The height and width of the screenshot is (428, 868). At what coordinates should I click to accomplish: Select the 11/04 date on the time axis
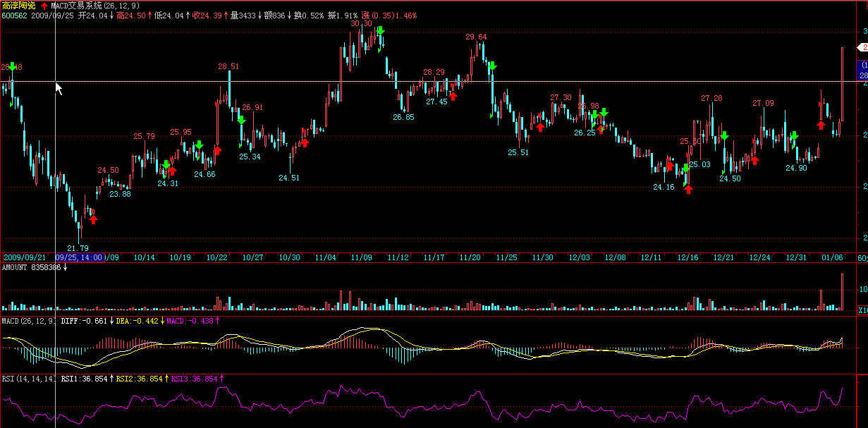[x=326, y=257]
